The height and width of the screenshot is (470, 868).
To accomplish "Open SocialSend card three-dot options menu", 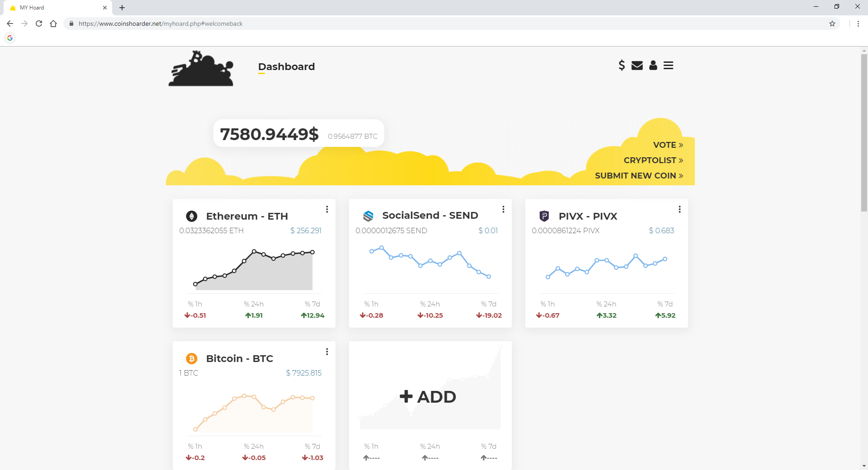I will (503, 209).
